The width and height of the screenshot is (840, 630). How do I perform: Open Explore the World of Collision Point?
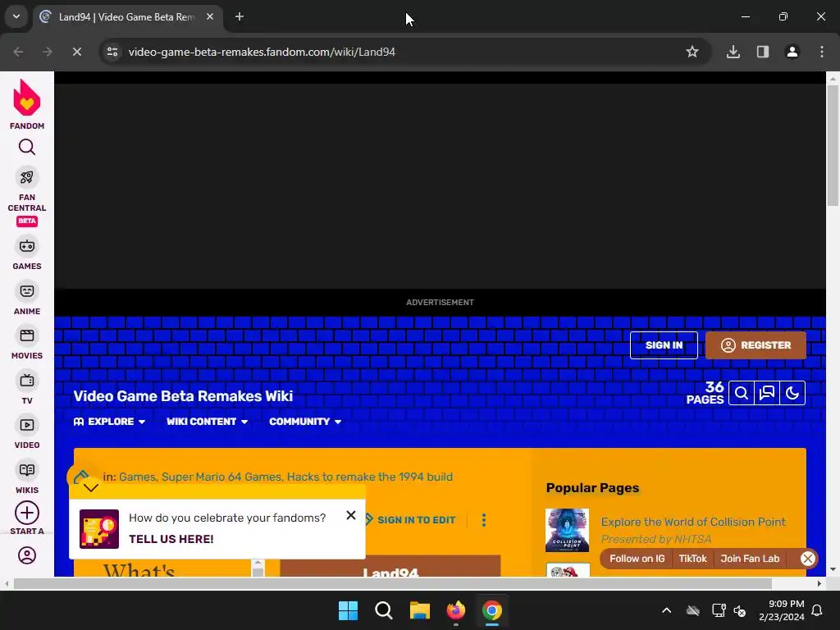point(693,522)
